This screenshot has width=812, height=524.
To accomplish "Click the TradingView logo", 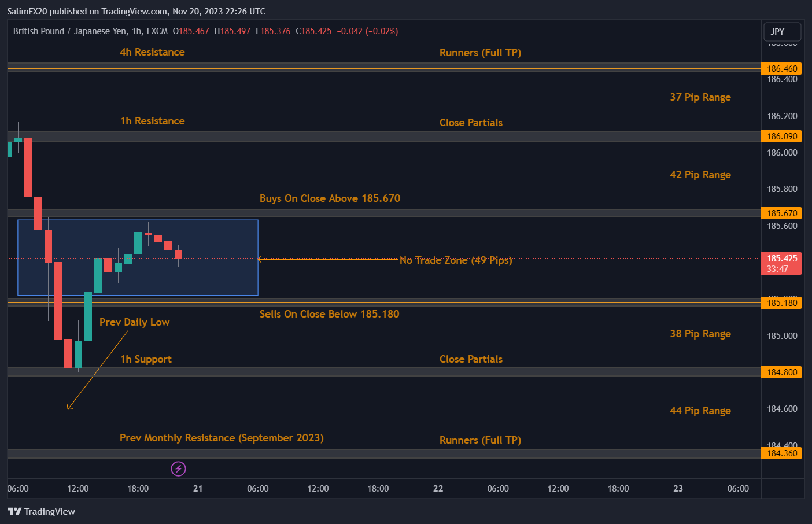I will [x=41, y=511].
